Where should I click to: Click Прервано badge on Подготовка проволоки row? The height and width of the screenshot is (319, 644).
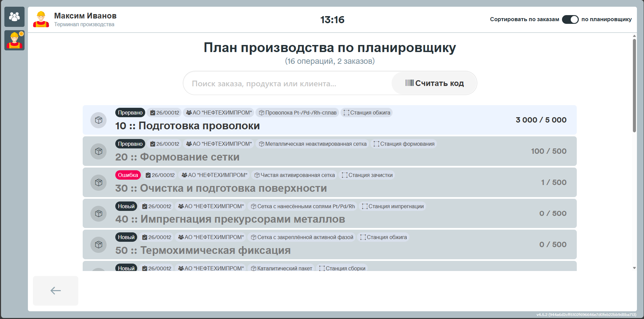pos(130,112)
